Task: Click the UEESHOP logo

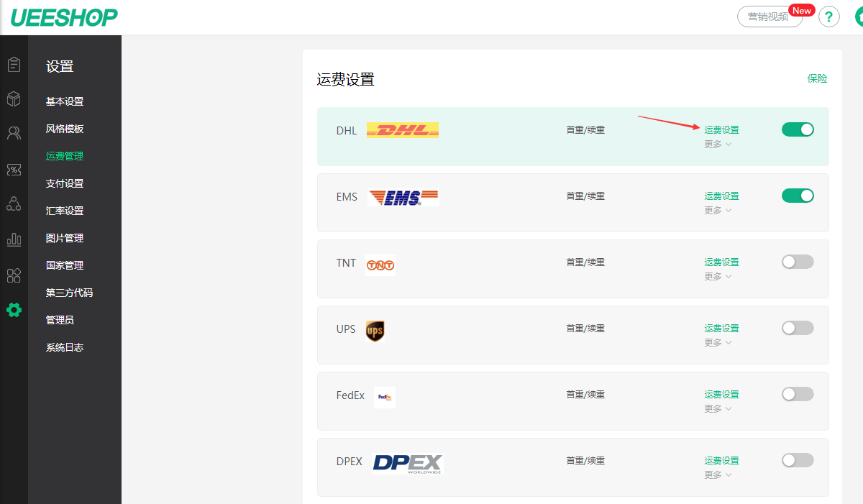Action: (x=64, y=17)
